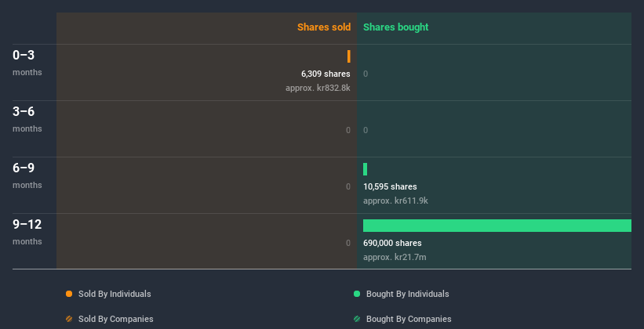The image size is (644, 329).
Task: Click the shares sold 0 in the 9–12 months row
Action: pyautogui.click(x=348, y=243)
